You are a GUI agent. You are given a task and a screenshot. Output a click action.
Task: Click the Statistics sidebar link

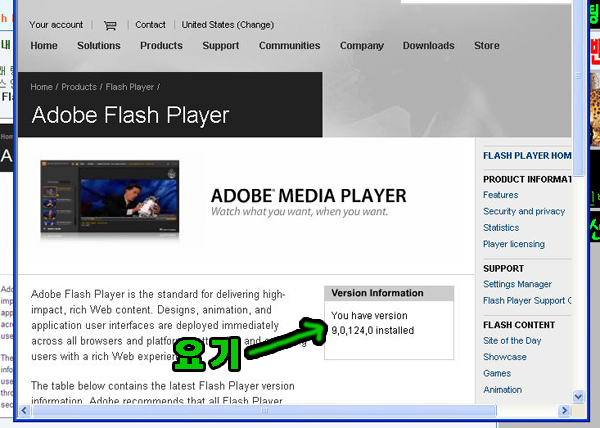501,228
